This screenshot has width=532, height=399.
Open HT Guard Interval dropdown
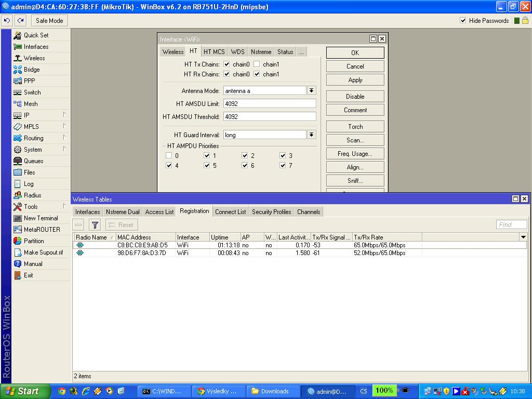coord(312,135)
